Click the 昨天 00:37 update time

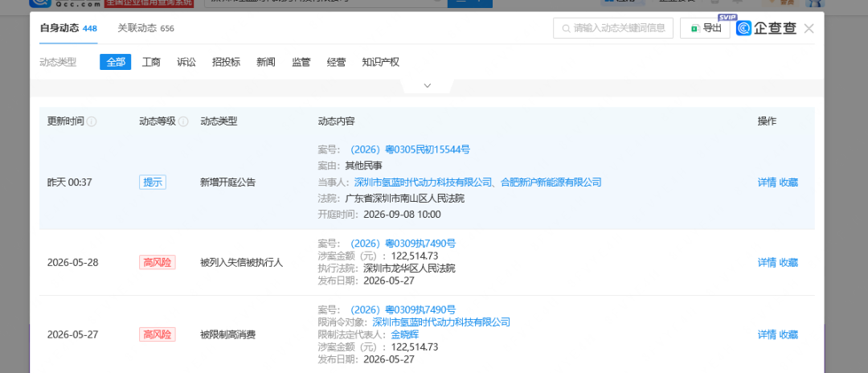tap(69, 182)
